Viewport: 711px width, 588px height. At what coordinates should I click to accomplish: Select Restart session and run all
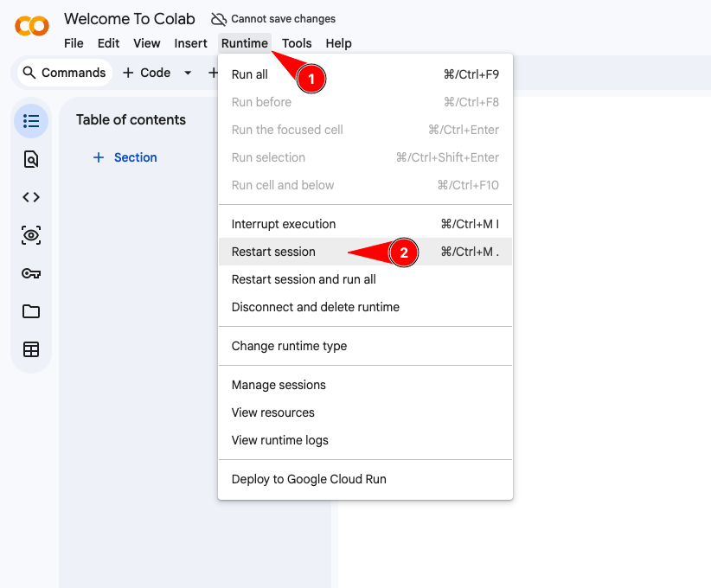pos(365,279)
